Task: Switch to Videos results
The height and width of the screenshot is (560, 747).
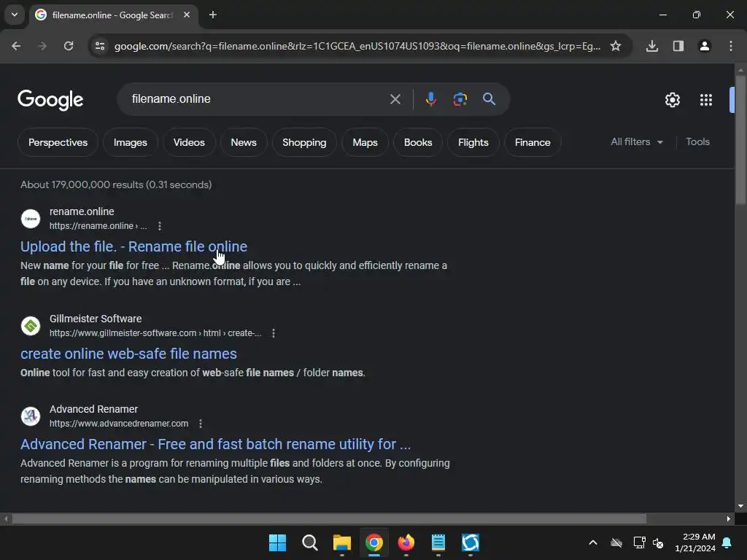Action: [x=189, y=142]
